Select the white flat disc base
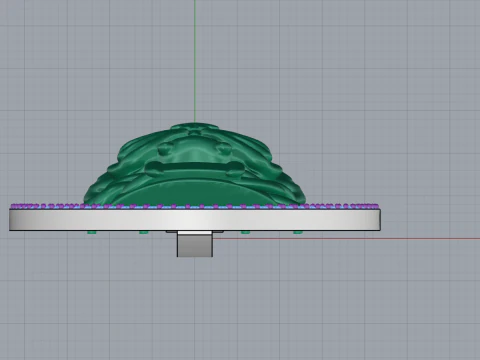Screen dimensions: 480x360 point(195,220)
